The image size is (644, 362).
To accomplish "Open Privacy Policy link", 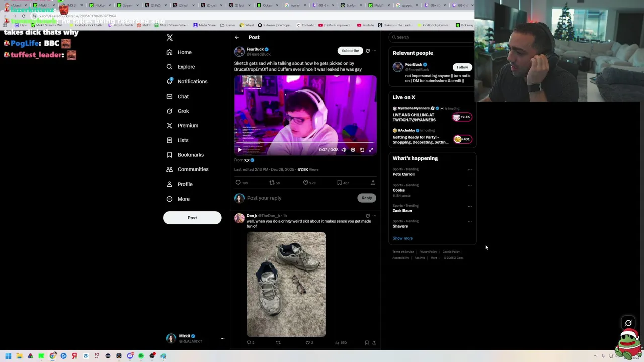I will 428,252.
